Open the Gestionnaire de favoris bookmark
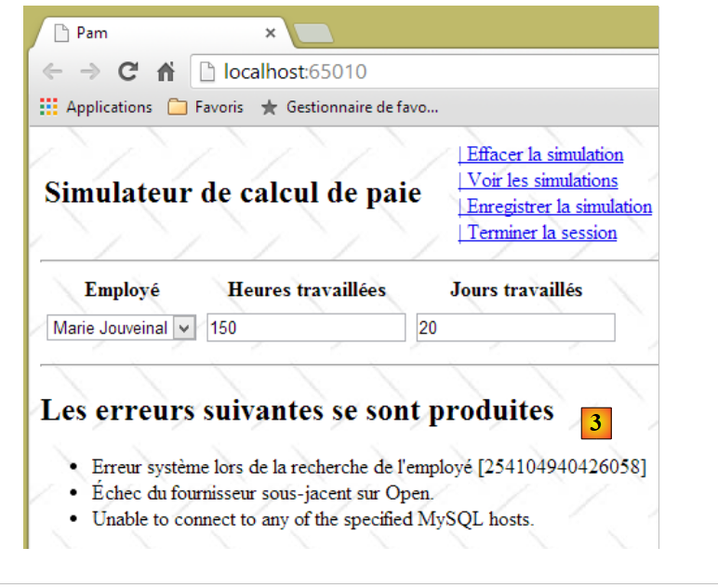718x588 pixels. (350, 107)
